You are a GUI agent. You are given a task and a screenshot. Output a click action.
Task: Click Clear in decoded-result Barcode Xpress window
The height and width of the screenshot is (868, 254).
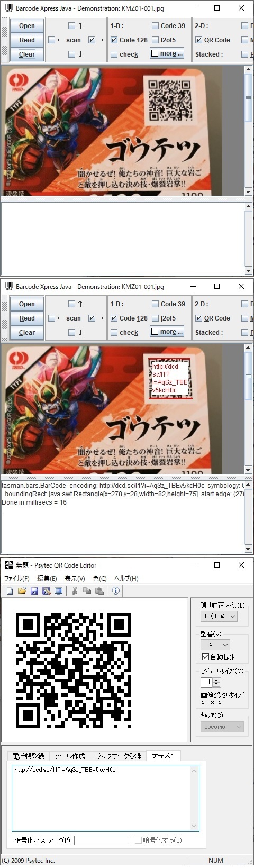[27, 332]
